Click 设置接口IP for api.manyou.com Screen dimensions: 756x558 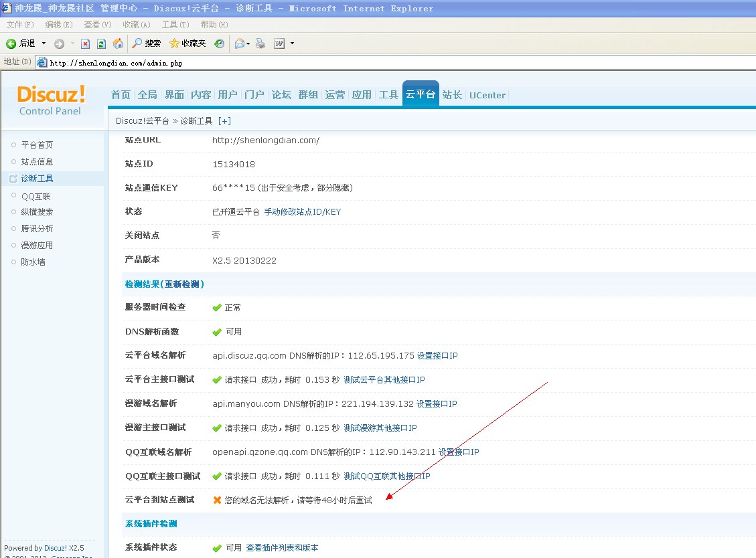(x=437, y=404)
